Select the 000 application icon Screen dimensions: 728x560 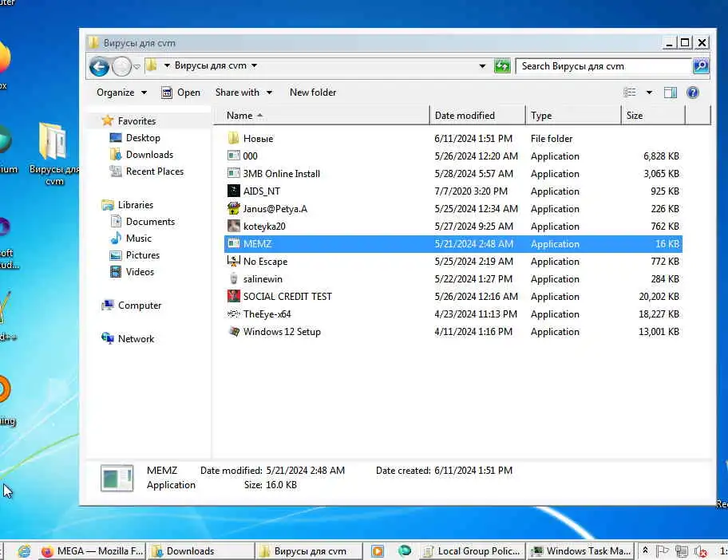[234, 156]
